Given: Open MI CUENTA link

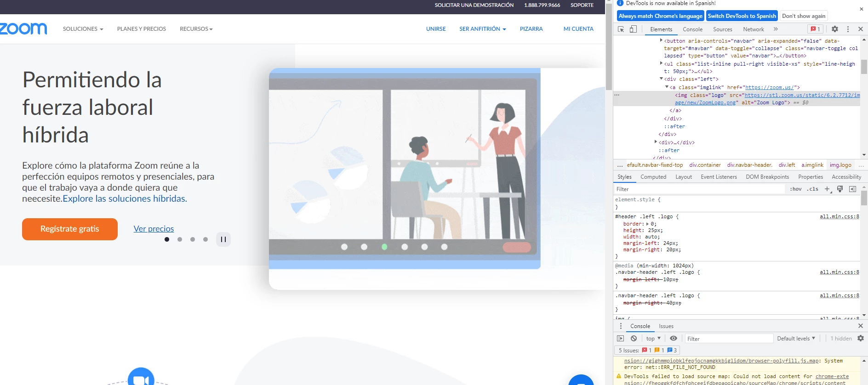Looking at the screenshot, I should (x=578, y=29).
